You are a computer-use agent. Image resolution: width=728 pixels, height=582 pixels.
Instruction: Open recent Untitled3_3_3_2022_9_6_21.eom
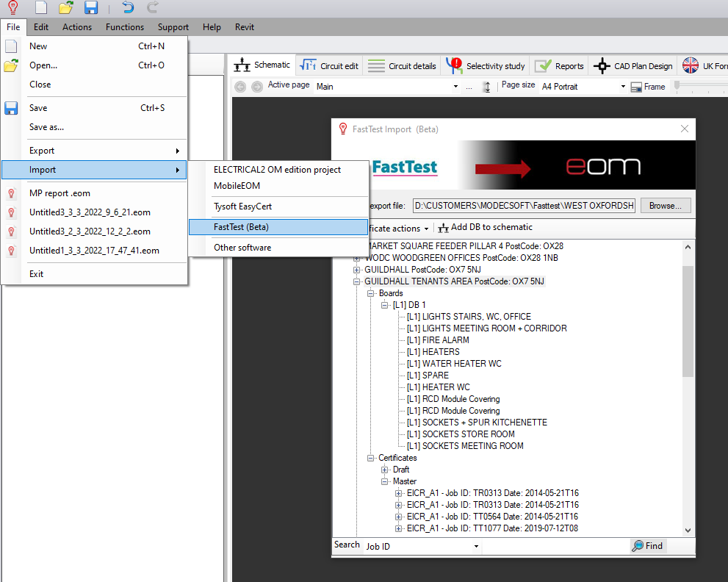coord(94,212)
